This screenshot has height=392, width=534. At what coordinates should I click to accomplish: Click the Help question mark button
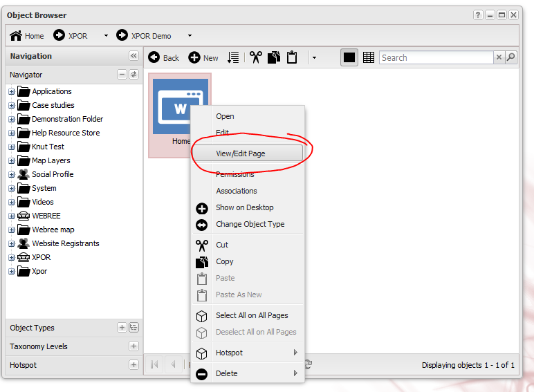(x=478, y=15)
